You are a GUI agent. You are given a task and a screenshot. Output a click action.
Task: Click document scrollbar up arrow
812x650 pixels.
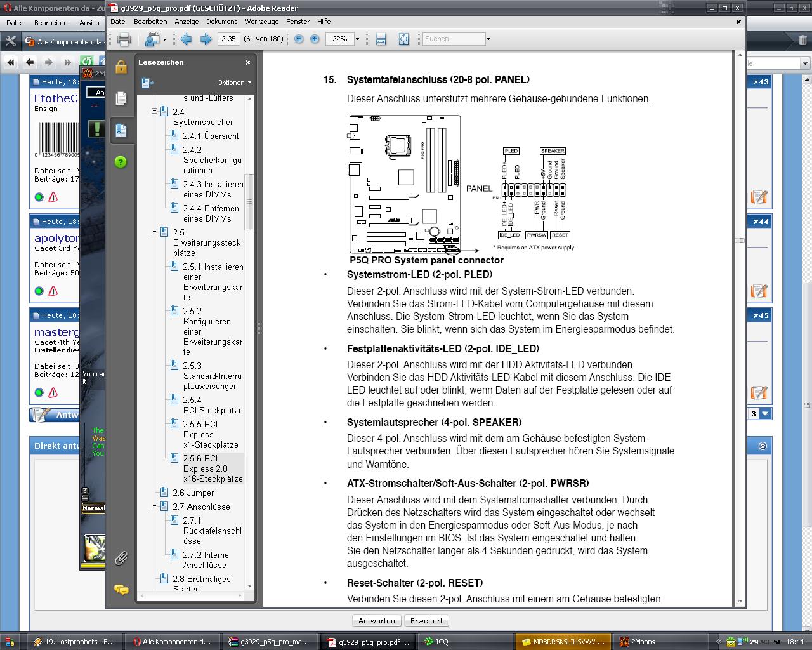(x=740, y=55)
